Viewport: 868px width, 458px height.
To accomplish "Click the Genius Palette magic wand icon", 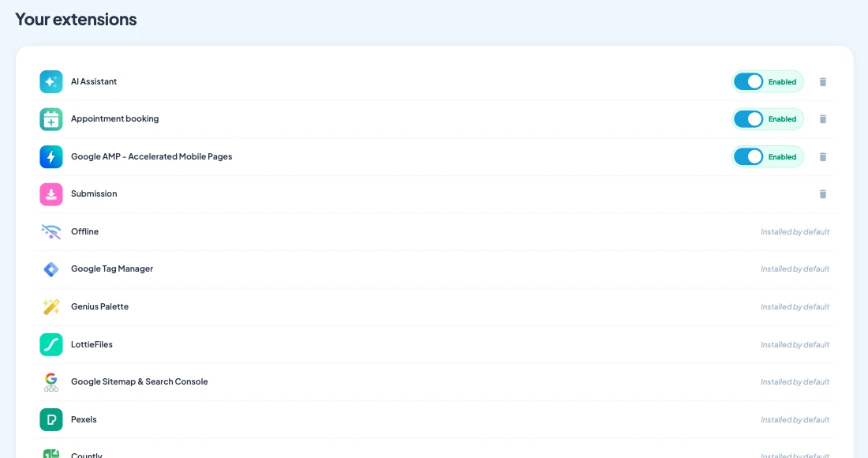I will (51, 307).
